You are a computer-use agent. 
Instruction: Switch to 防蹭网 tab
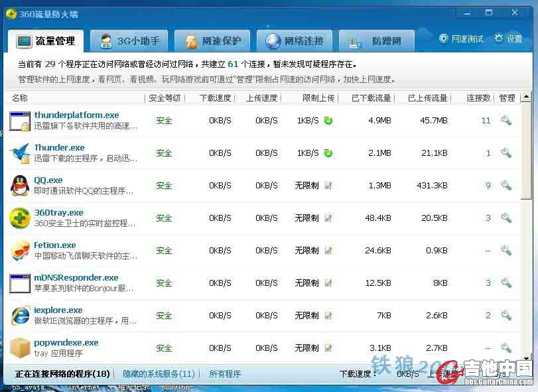[376, 41]
